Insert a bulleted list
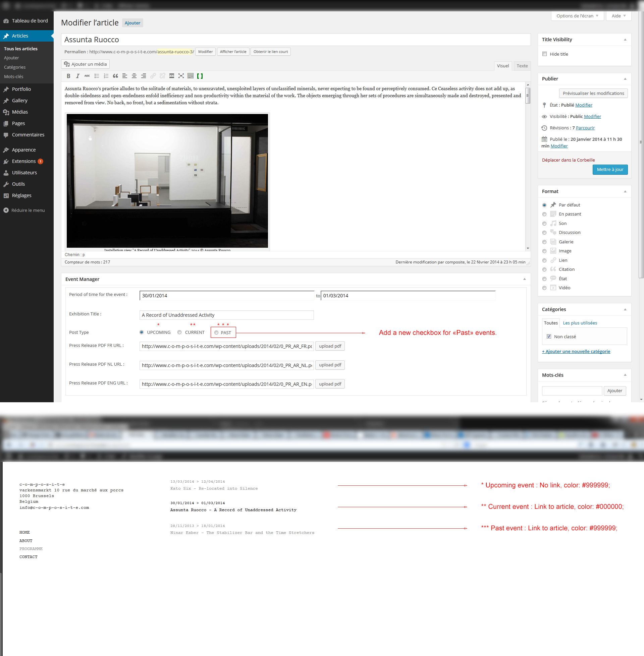The image size is (644, 656). [x=96, y=76]
